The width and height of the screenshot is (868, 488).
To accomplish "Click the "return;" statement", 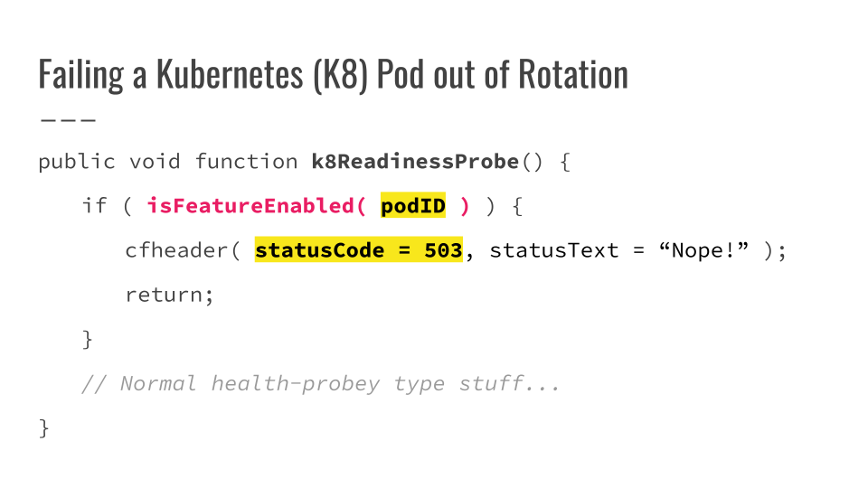I will 169,295.
